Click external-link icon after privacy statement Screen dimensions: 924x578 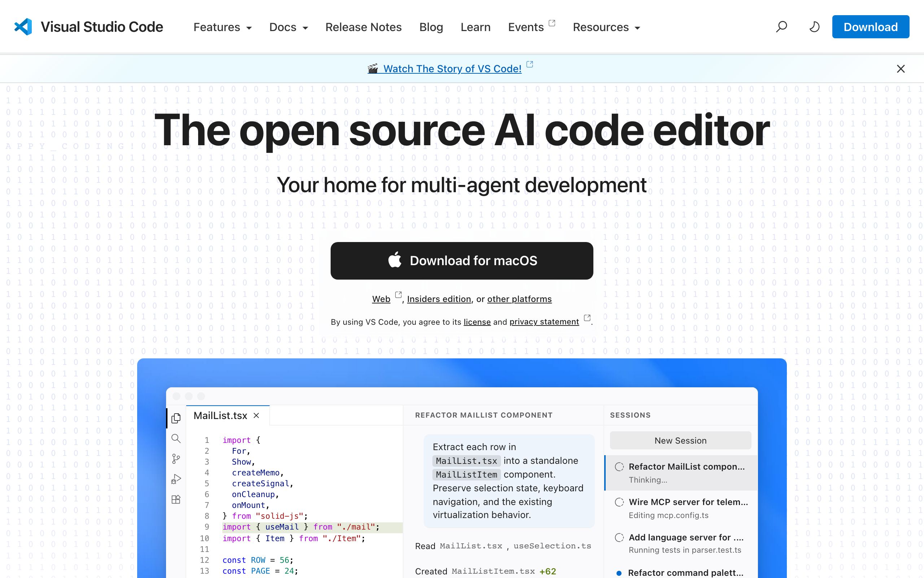[587, 318]
